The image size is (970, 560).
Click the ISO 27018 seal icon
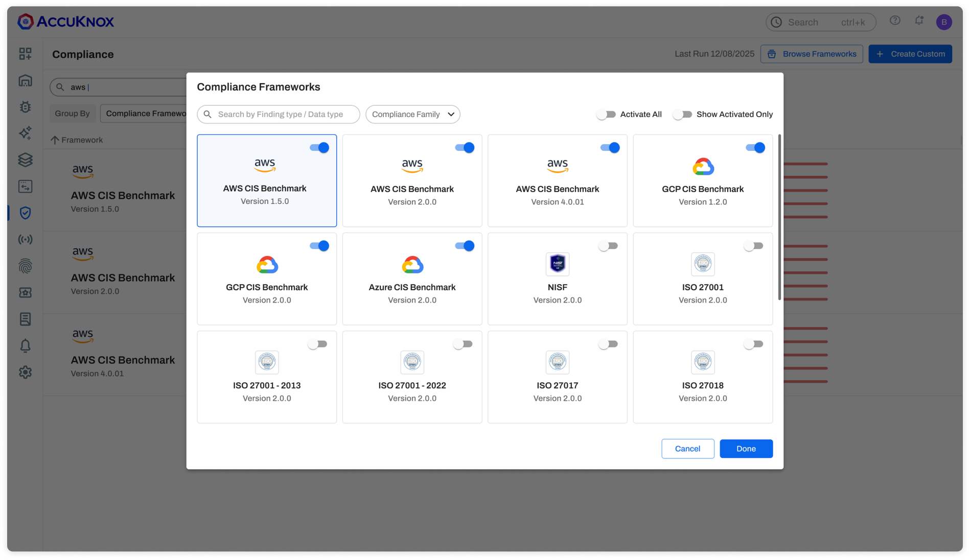click(x=703, y=362)
